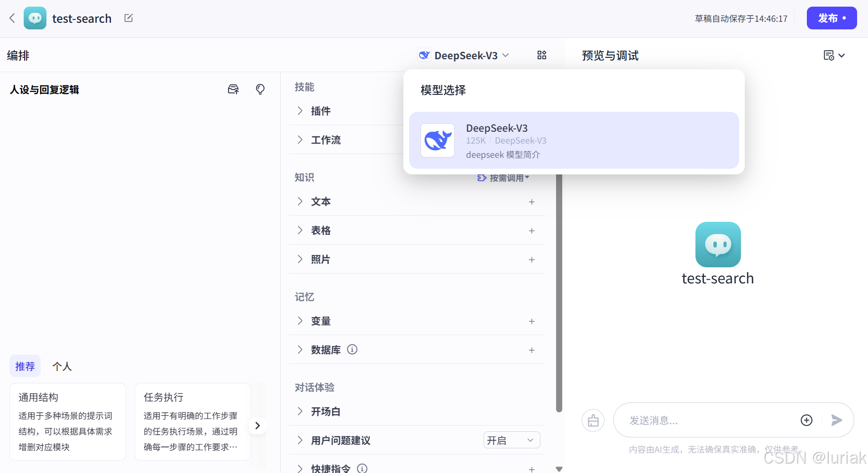The width and height of the screenshot is (868, 473).
Task: Expand the 开场白 section
Action: pos(300,411)
